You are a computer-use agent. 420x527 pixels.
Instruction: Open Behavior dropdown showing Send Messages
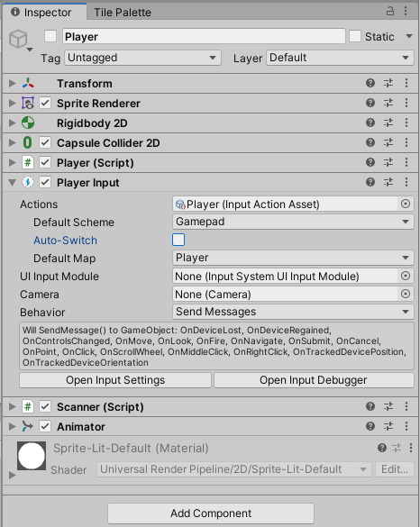tap(293, 312)
